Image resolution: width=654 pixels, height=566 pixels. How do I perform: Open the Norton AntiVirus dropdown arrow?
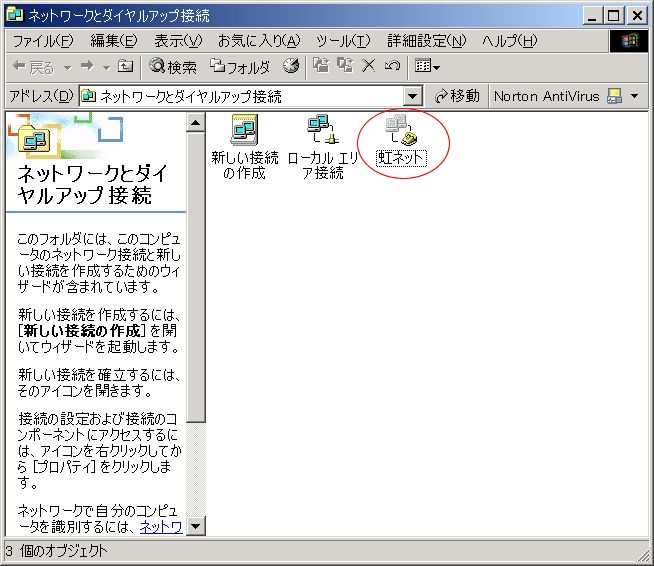[635, 96]
